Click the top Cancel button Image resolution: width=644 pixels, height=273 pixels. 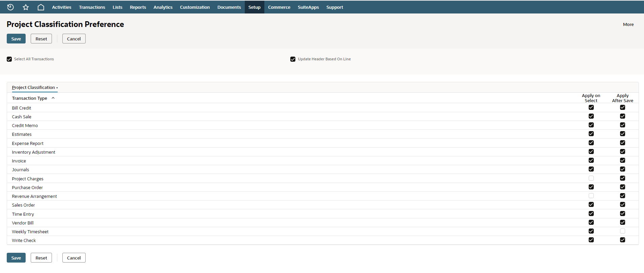[74, 39]
